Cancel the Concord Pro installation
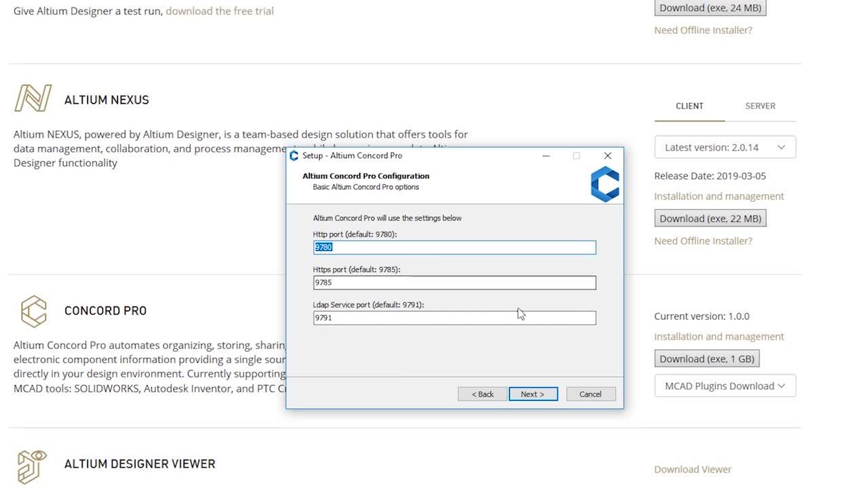The height and width of the screenshot is (488, 868). [590, 394]
